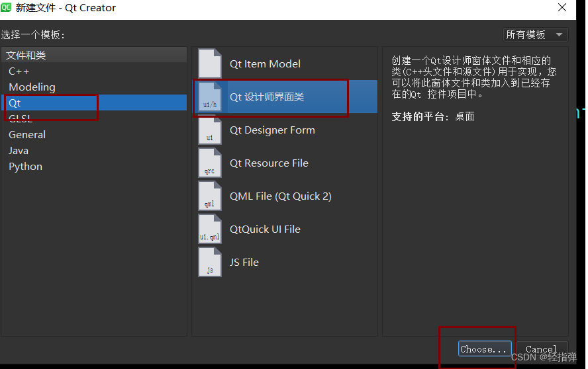Choose the Qt Designer Form template
This screenshot has height=369, width=588.
tap(285, 130)
